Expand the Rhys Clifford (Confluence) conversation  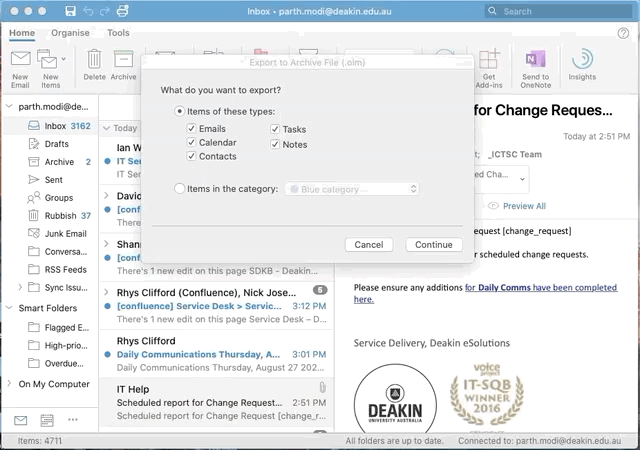click(106, 292)
